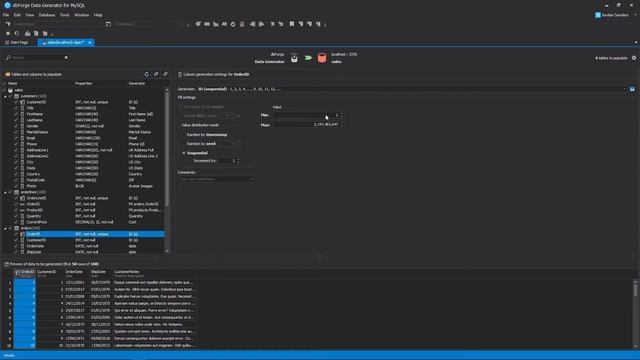Click the Increment by stepper arrows
The height and width of the screenshot is (360, 640).
tap(238, 161)
